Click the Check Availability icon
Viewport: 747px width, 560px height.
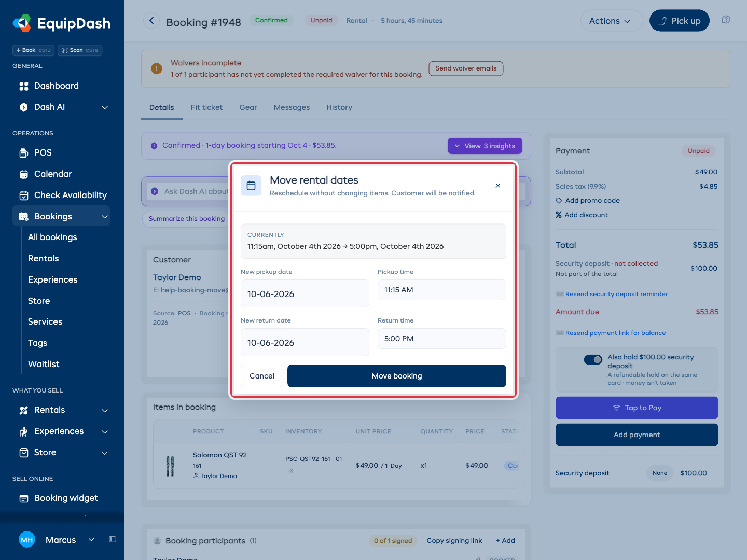tap(24, 195)
